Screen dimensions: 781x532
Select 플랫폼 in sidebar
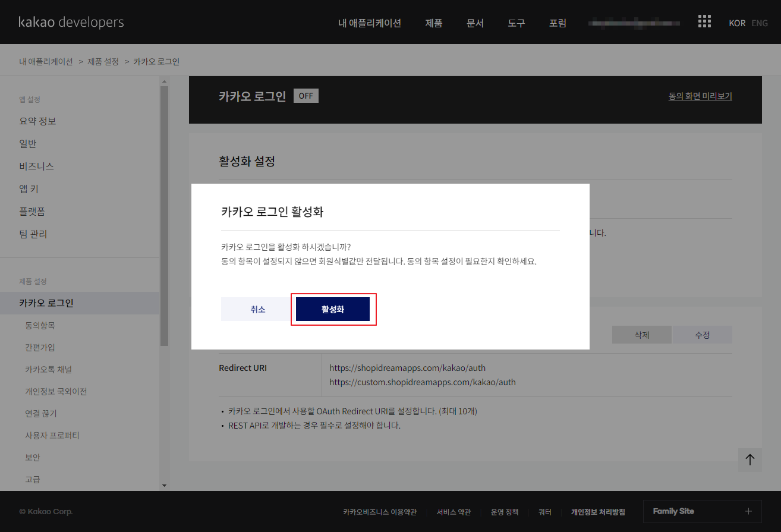pyautogui.click(x=32, y=212)
